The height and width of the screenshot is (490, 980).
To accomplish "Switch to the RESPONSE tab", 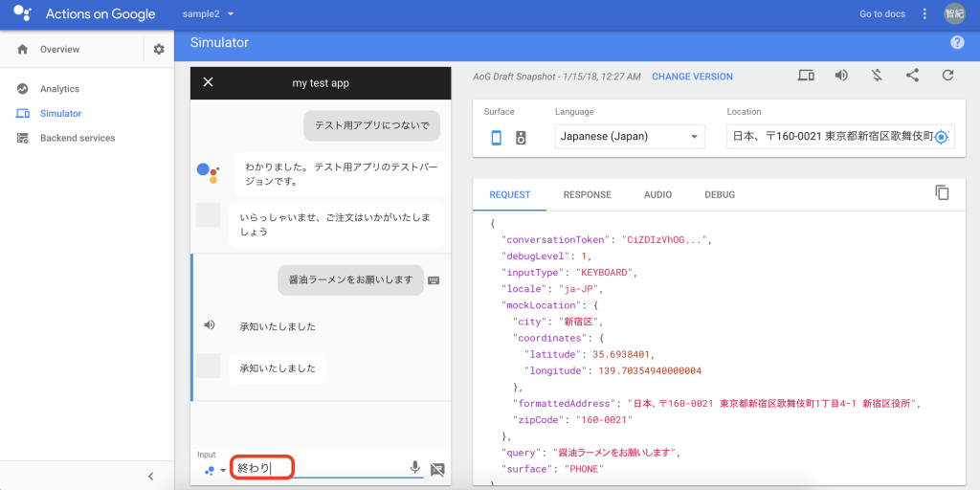I will 588,195.
